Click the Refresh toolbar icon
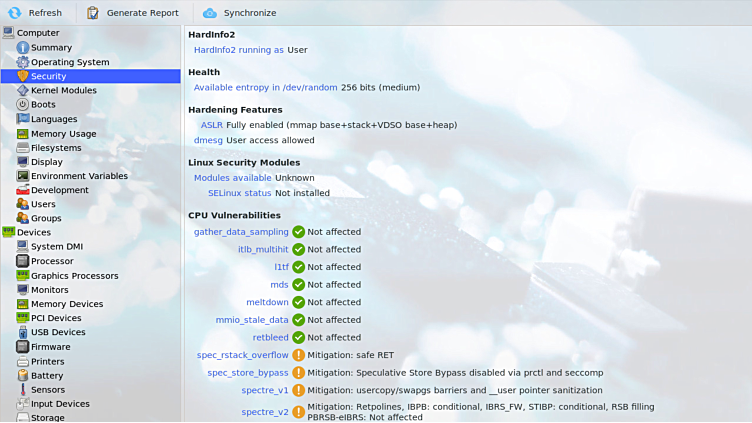Screen dimensions: 752x423 coord(14,13)
